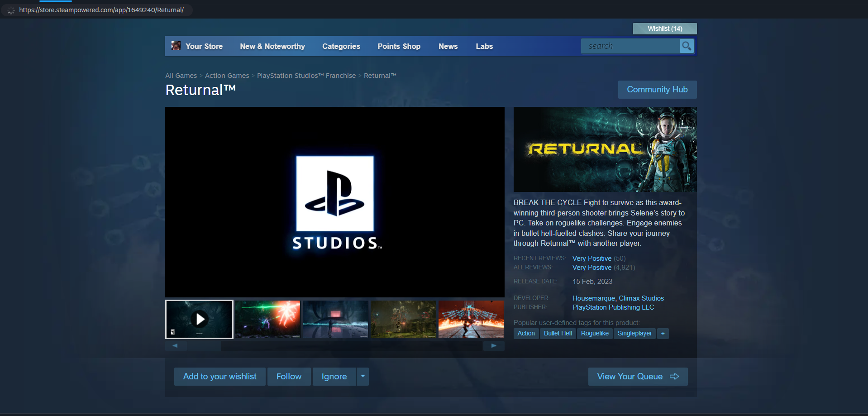Screen dimensions: 868x416
Task: Click the Follow button
Action: pyautogui.click(x=289, y=377)
